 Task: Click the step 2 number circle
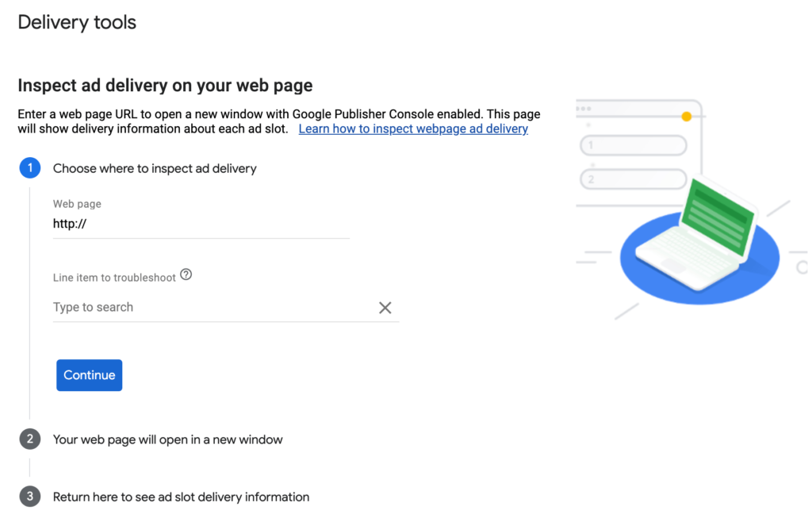click(29, 439)
